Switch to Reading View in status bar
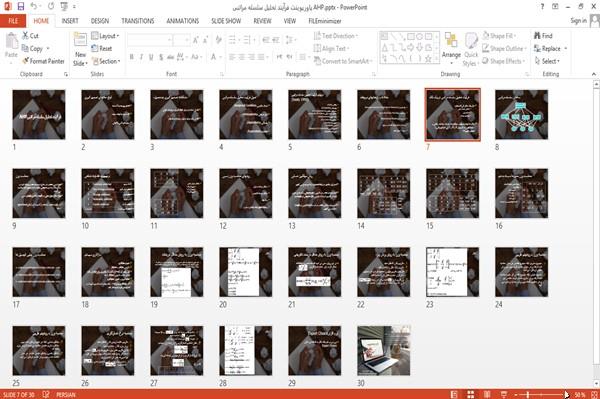Image resolution: width=600 pixels, height=399 pixels. tap(487, 394)
